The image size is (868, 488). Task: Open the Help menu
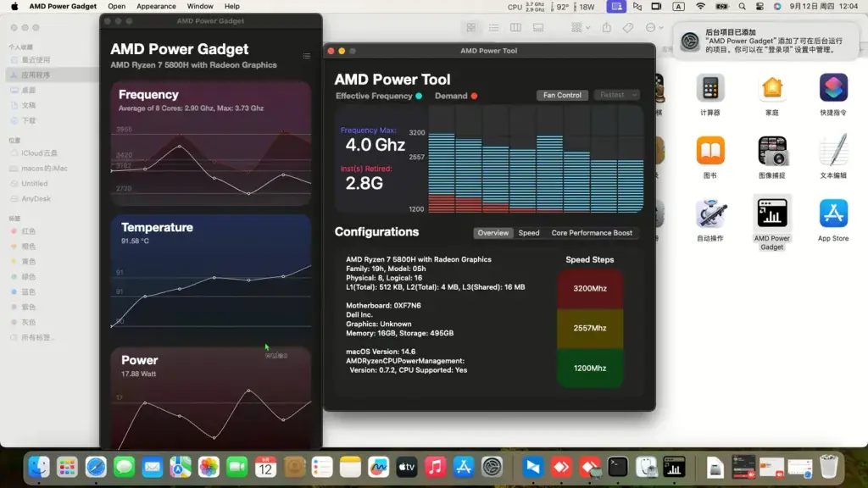click(x=232, y=6)
